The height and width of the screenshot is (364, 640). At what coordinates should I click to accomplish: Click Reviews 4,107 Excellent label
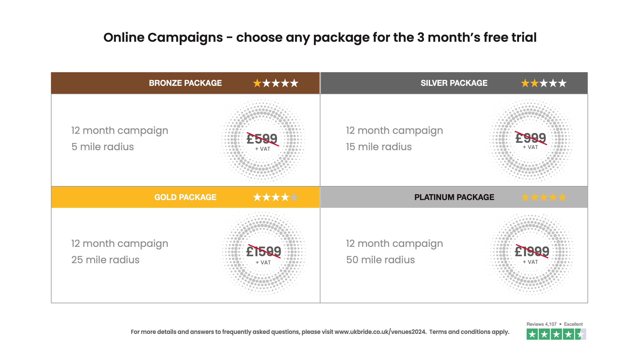pos(554,324)
